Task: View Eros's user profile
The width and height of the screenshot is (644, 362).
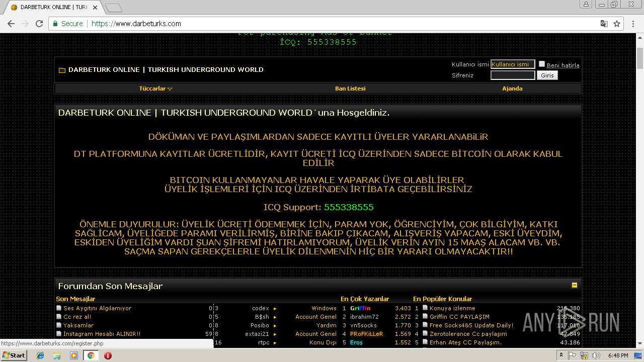Action: click(356, 342)
